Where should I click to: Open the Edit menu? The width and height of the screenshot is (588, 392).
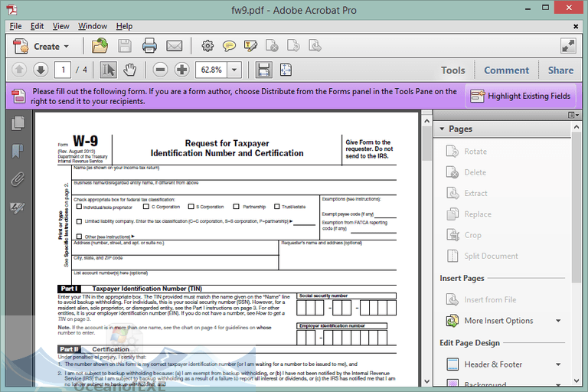coord(37,26)
